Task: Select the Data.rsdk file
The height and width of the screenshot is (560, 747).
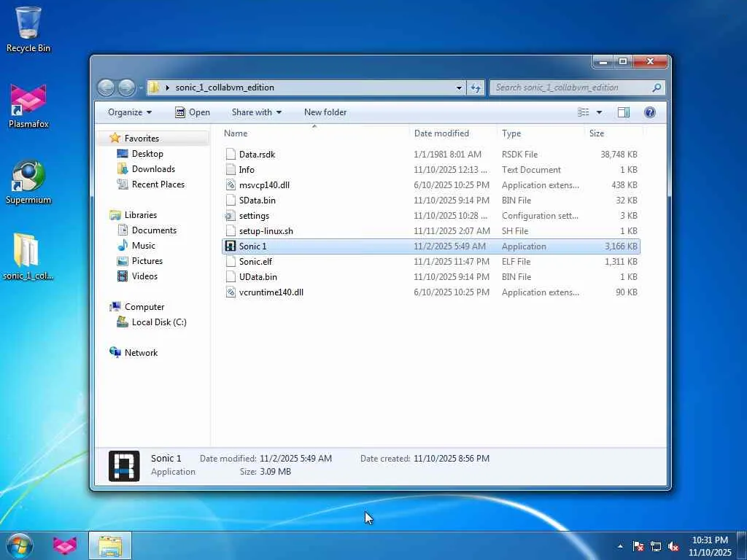Action: point(430,155)
